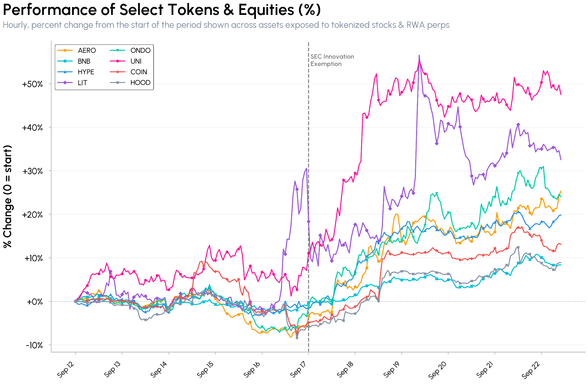Click the % Change y-axis title

coord(8,196)
